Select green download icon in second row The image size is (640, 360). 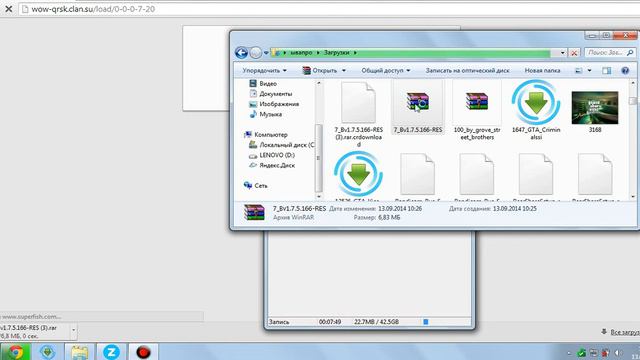(x=358, y=174)
